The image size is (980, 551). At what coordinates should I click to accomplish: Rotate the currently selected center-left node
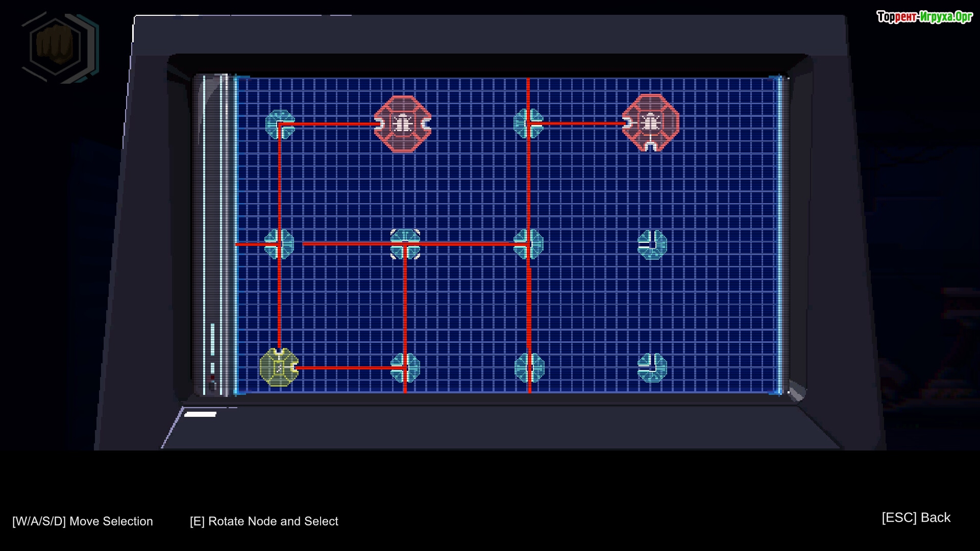(405, 244)
